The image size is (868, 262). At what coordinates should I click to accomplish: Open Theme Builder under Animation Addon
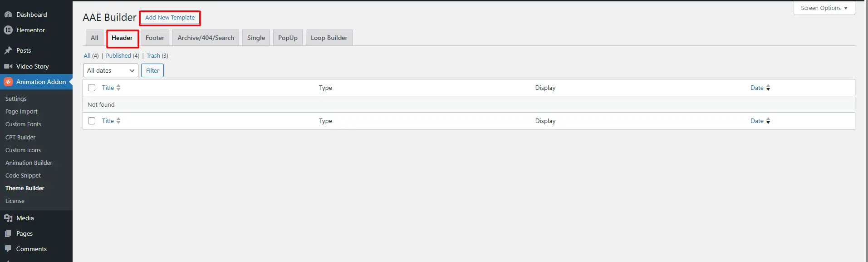pos(25,188)
